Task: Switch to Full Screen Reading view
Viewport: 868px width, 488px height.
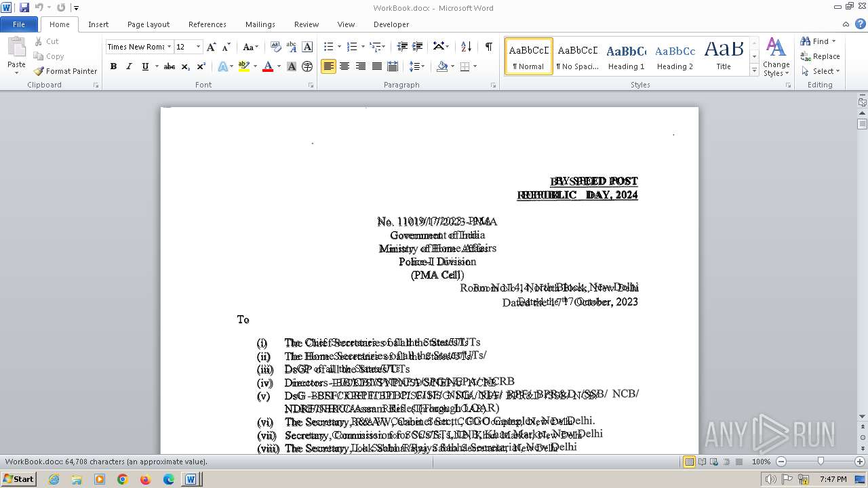Action: click(x=702, y=462)
